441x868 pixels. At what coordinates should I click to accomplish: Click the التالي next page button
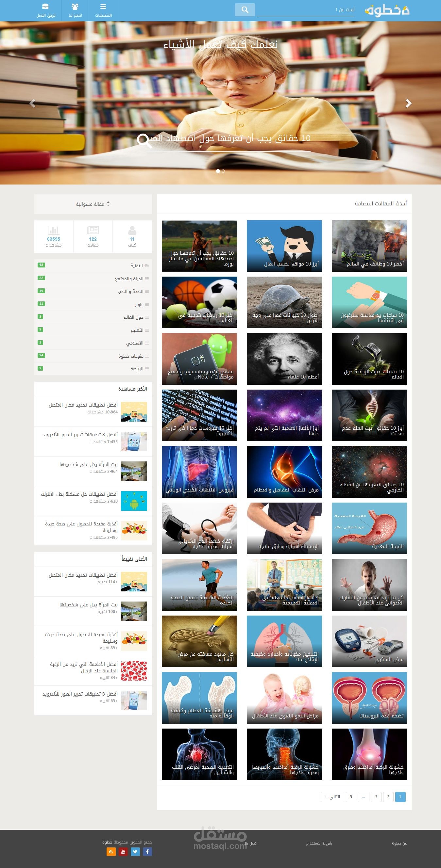[x=332, y=796]
